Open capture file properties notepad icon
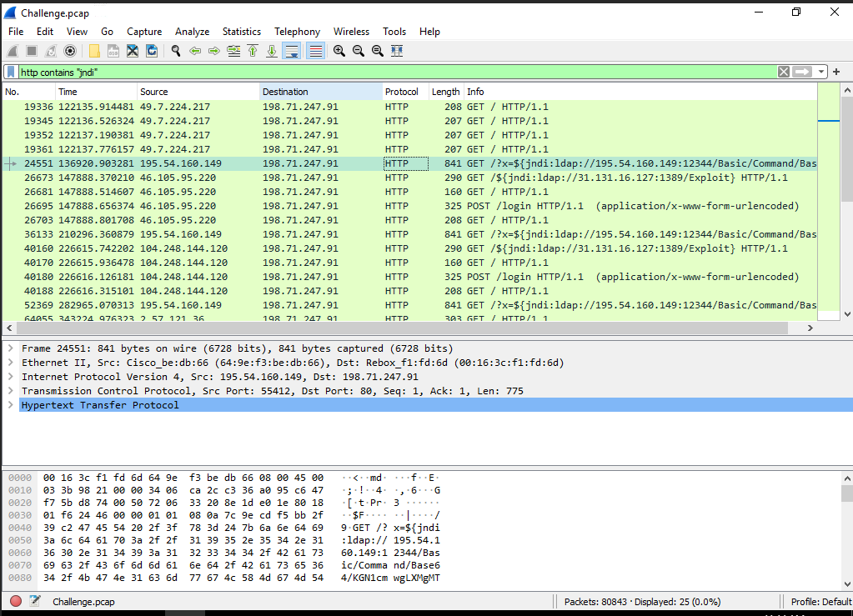This screenshot has width=853, height=616. coord(35,601)
